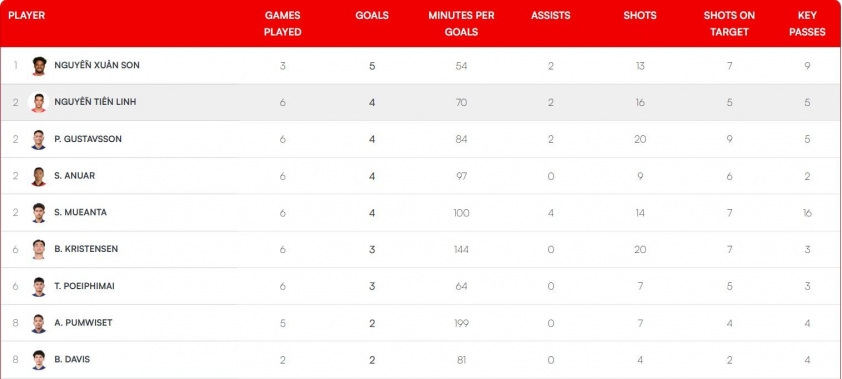842x379 pixels.
Task: Click Nguyễn Xuân Son's avatar photo
Action: [39, 66]
